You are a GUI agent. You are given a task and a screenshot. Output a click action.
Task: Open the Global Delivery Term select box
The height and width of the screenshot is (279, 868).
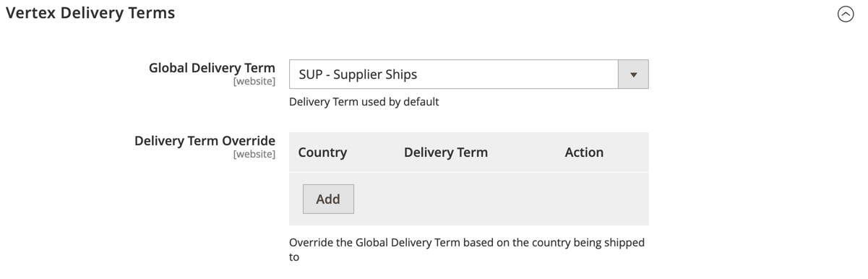[468, 74]
